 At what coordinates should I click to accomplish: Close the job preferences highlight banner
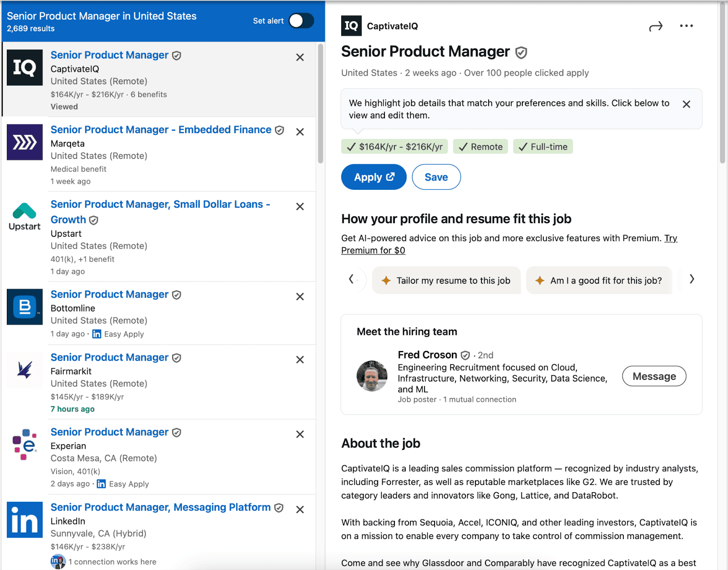click(x=686, y=104)
